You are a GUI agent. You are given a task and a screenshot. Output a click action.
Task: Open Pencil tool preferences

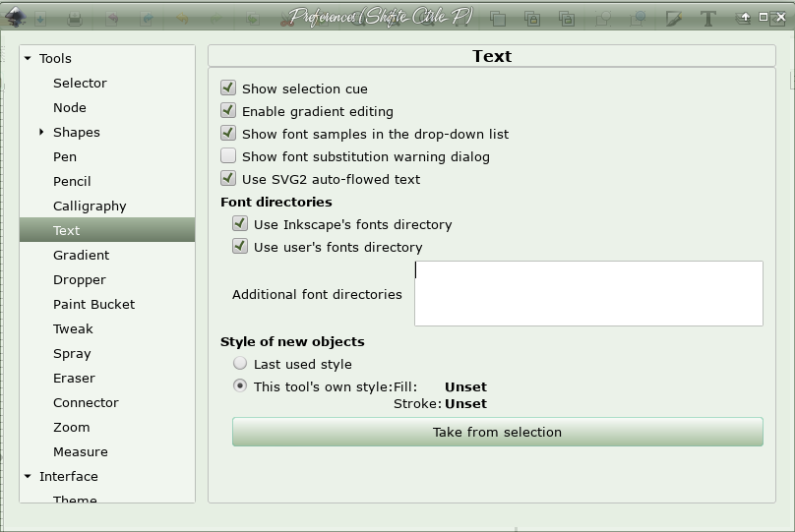tap(72, 181)
